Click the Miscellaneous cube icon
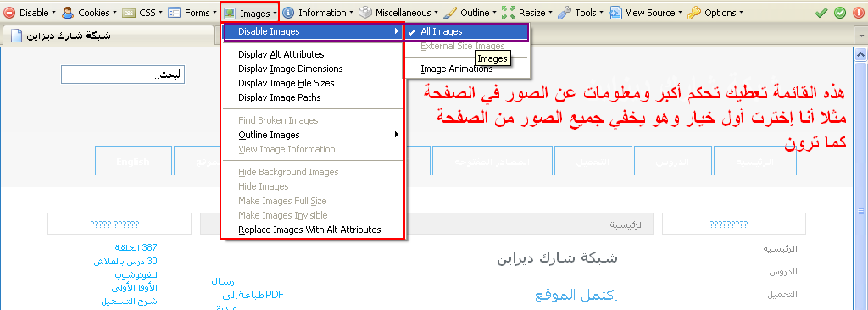This screenshot has height=310, width=868. click(364, 13)
